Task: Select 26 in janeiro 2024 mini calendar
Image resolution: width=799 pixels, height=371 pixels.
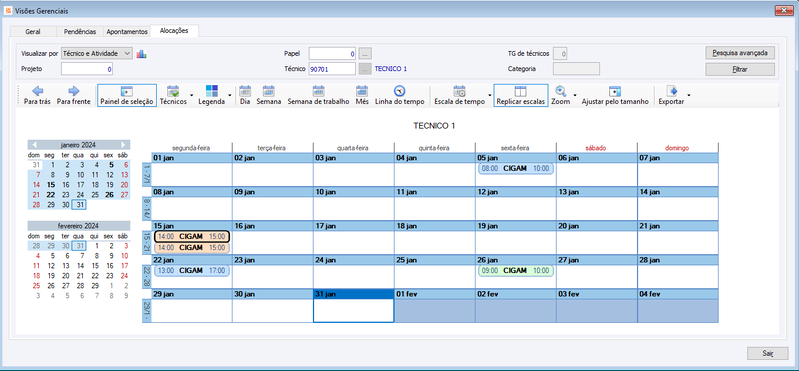Action: (110, 195)
